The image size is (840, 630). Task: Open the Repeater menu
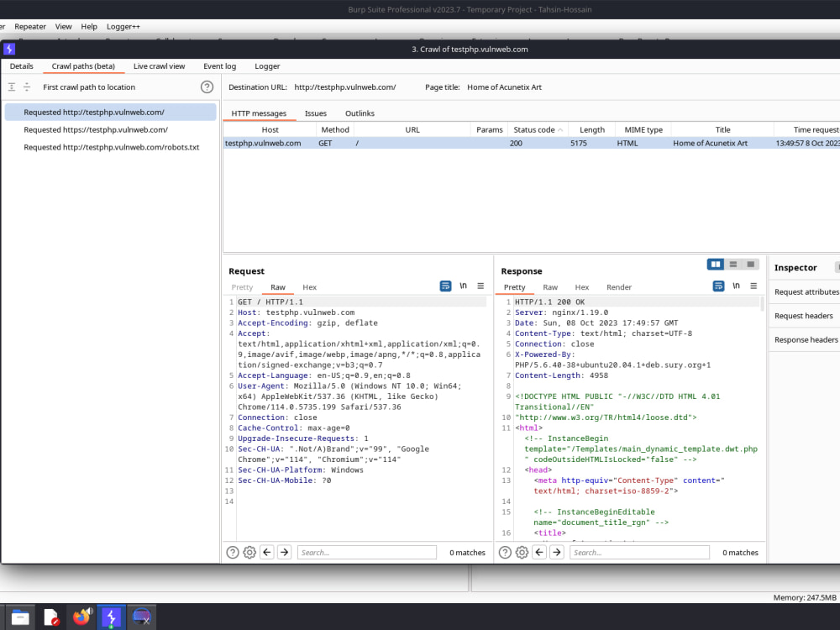30,26
